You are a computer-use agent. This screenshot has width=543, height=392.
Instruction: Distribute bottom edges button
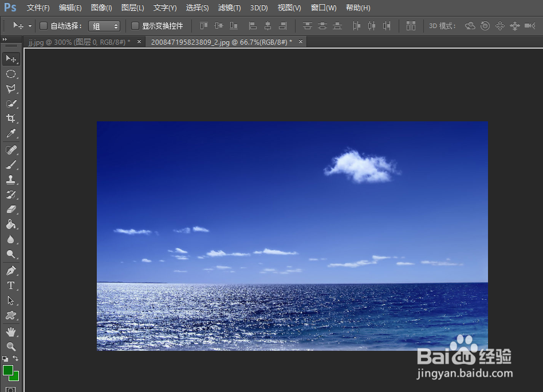337,26
